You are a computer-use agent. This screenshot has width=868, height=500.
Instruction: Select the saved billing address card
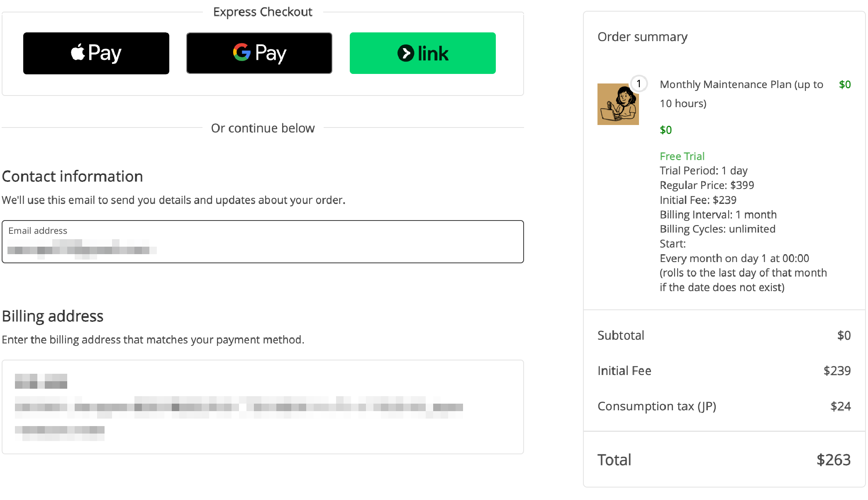point(263,407)
